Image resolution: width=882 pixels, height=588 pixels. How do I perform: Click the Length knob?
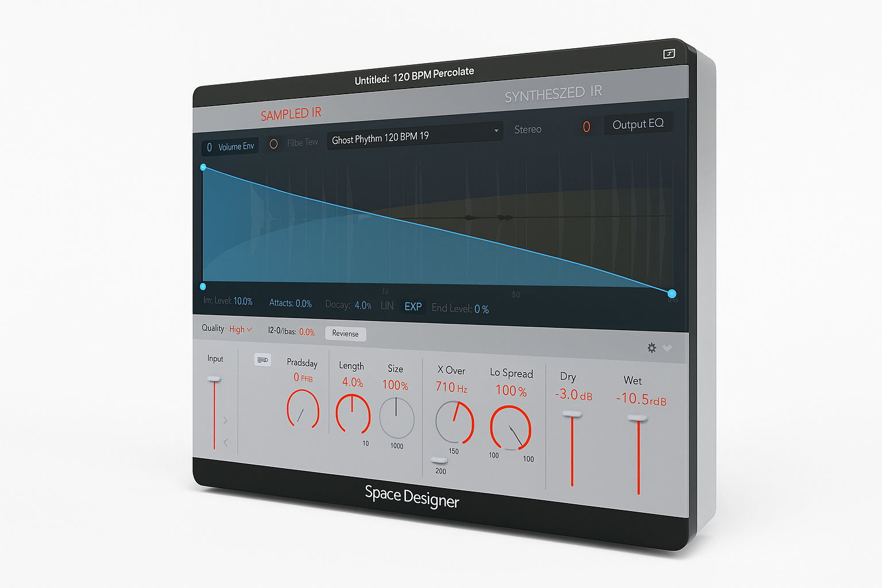click(x=353, y=413)
